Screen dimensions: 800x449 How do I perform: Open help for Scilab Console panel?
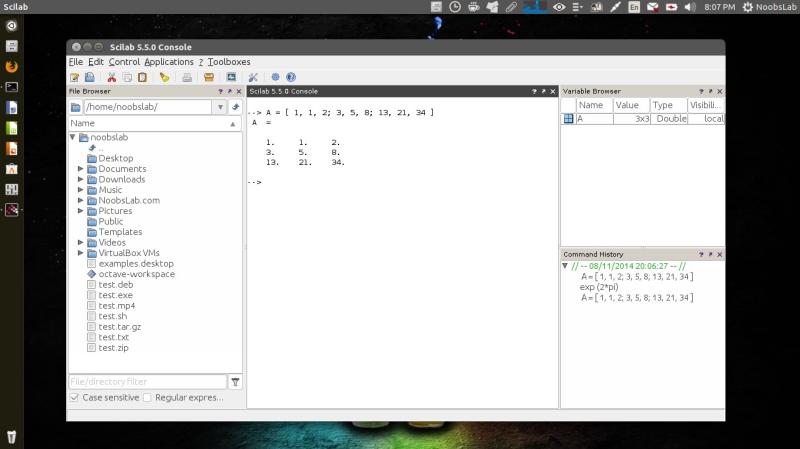tap(534, 91)
